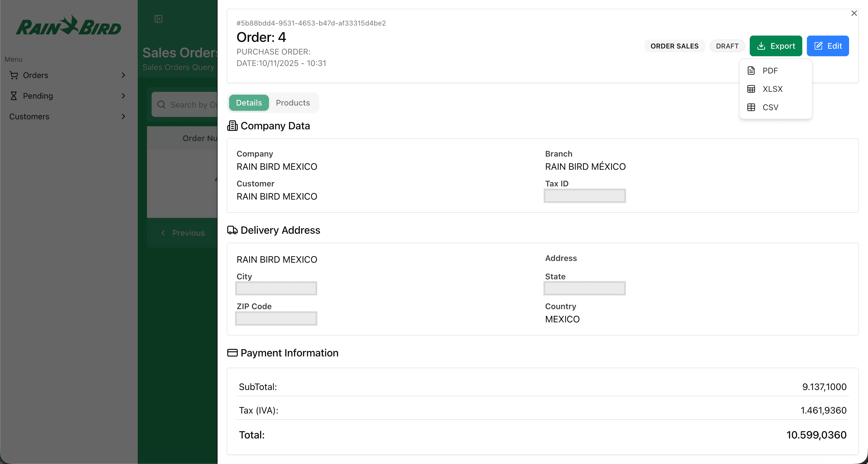
Task: Go to Previous page
Action: click(x=183, y=233)
